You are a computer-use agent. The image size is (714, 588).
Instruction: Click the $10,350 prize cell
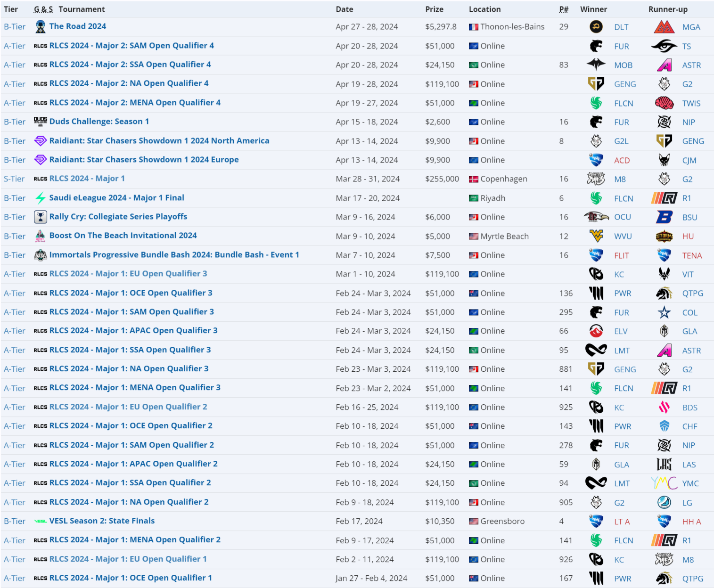click(440, 521)
